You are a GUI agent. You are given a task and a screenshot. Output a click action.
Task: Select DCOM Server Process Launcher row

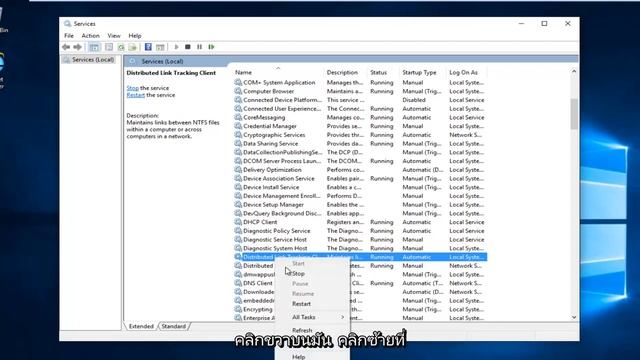click(x=360, y=161)
